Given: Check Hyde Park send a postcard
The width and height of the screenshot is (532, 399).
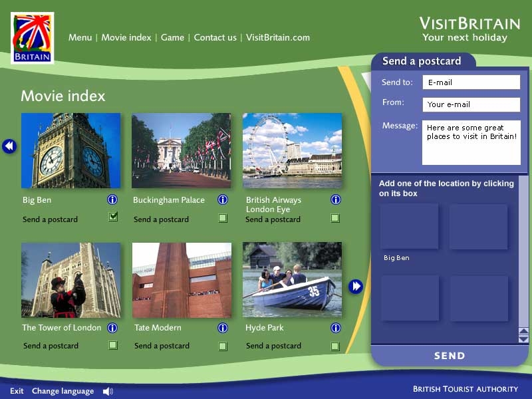Looking at the screenshot, I should point(335,346).
